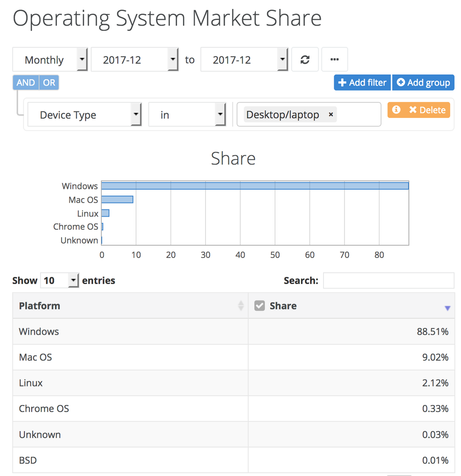The width and height of the screenshot is (461, 476).
Task: Click the Windows bar in the chart
Action: (x=255, y=186)
